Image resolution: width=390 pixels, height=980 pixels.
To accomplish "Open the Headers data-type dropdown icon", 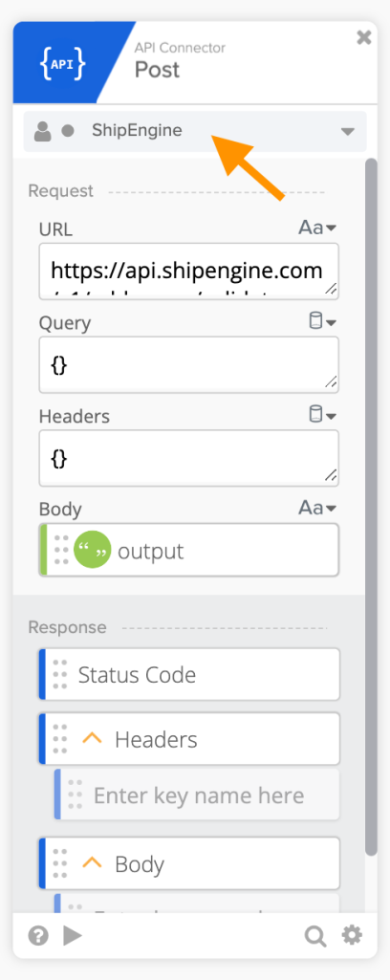I will [x=323, y=415].
